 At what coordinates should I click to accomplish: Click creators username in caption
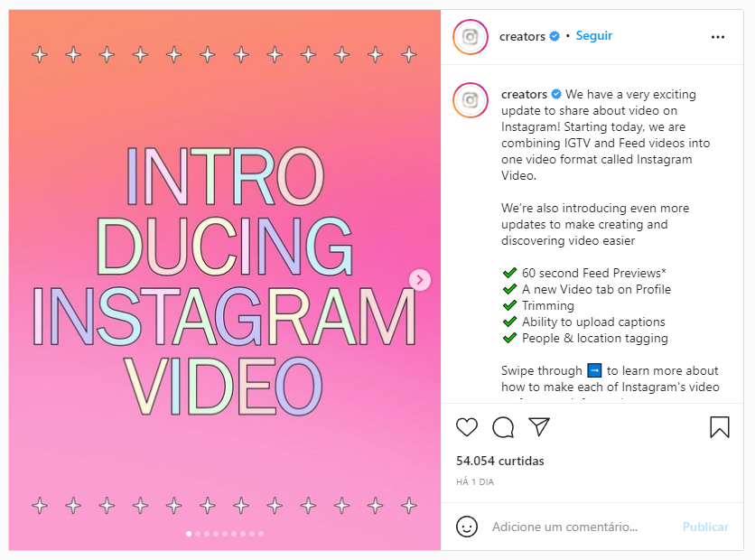[x=524, y=94]
